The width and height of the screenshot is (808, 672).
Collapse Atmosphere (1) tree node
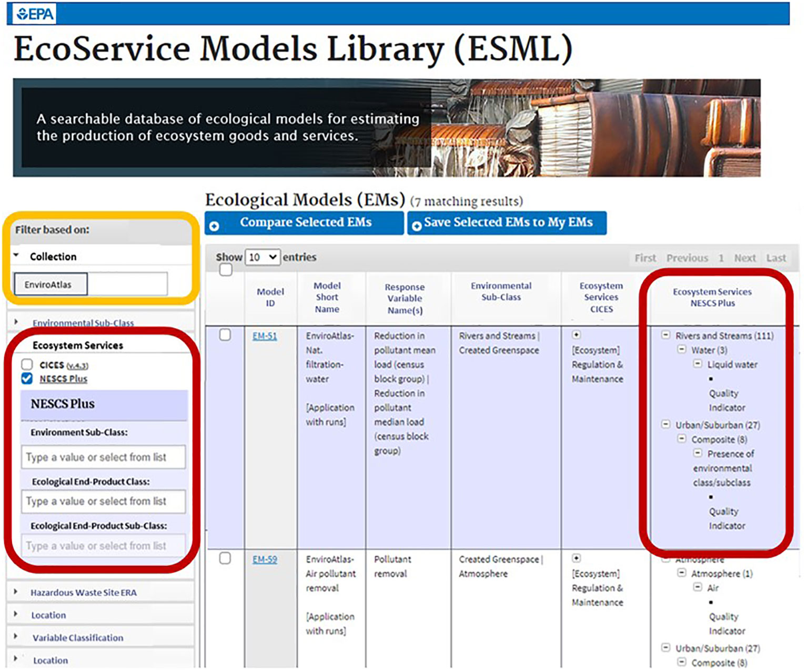[x=681, y=573]
